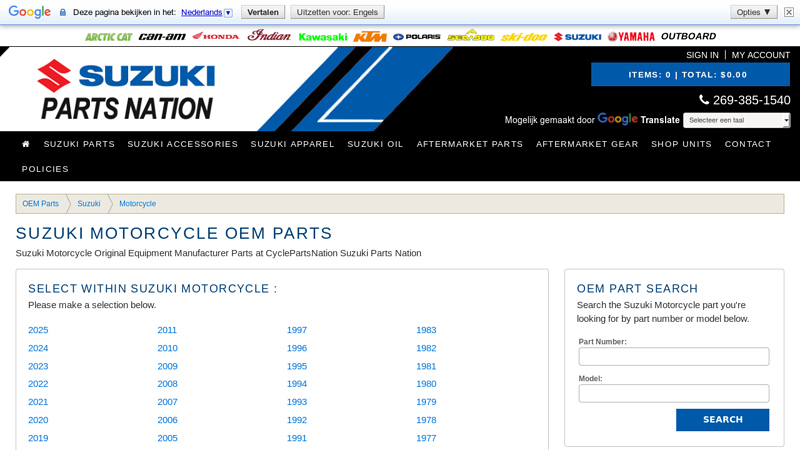Image resolution: width=800 pixels, height=450 pixels.
Task: Focus the Part Number input field
Action: tap(673, 356)
